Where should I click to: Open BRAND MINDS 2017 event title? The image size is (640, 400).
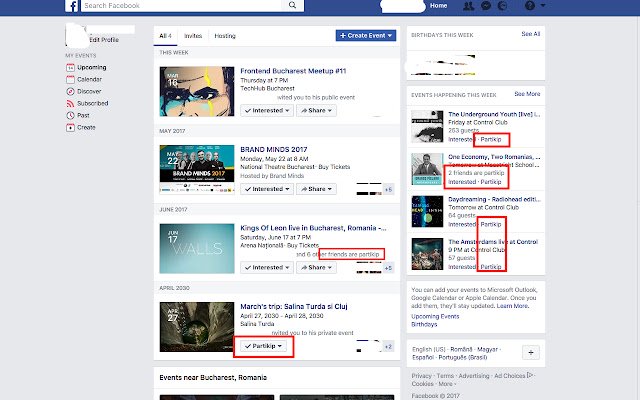tap(273, 149)
